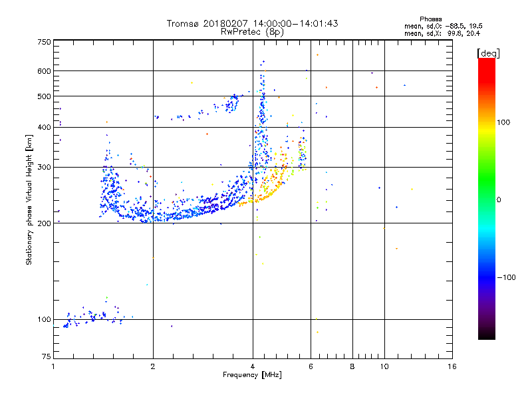Image resolution: width=532 pixels, height=399 pixels.
Task: Click the '[deg]' colorbar label
Action: 488,53
